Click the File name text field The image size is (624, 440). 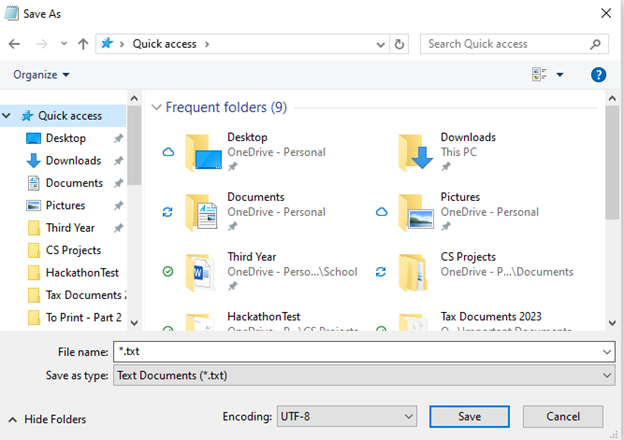point(357,352)
